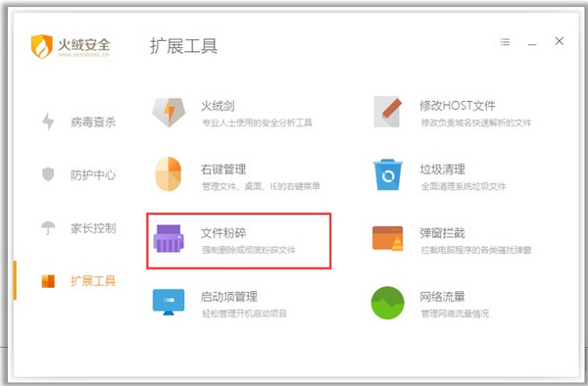The image size is (588, 386).
Task: Click the 扩展工具 page heading
Action: pos(184,46)
